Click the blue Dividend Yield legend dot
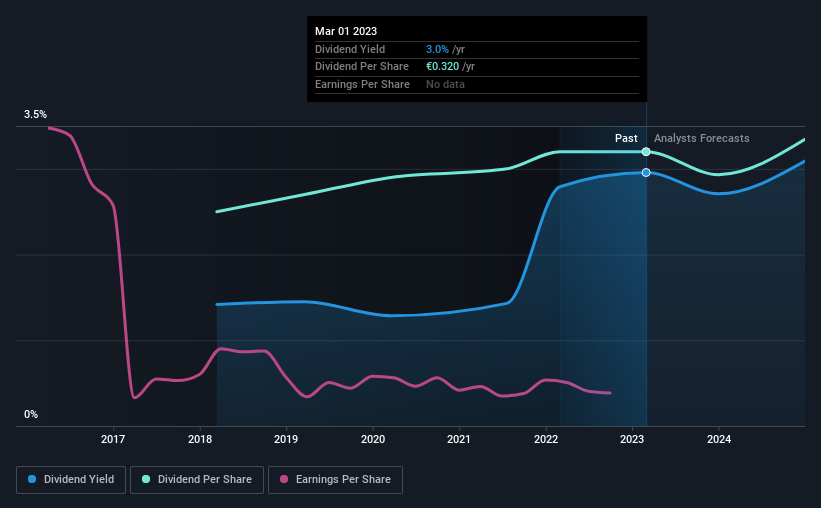Viewport: 821px width, 508px height. coord(32,479)
